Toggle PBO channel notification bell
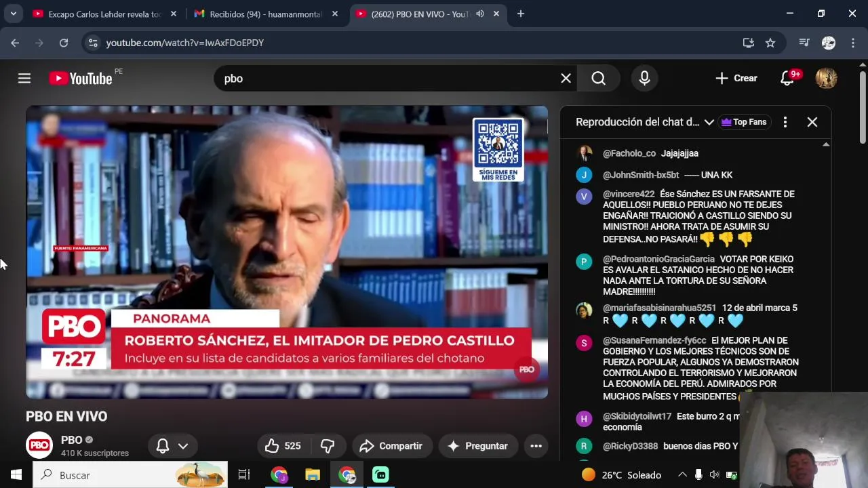This screenshot has width=868, height=488. tap(163, 446)
